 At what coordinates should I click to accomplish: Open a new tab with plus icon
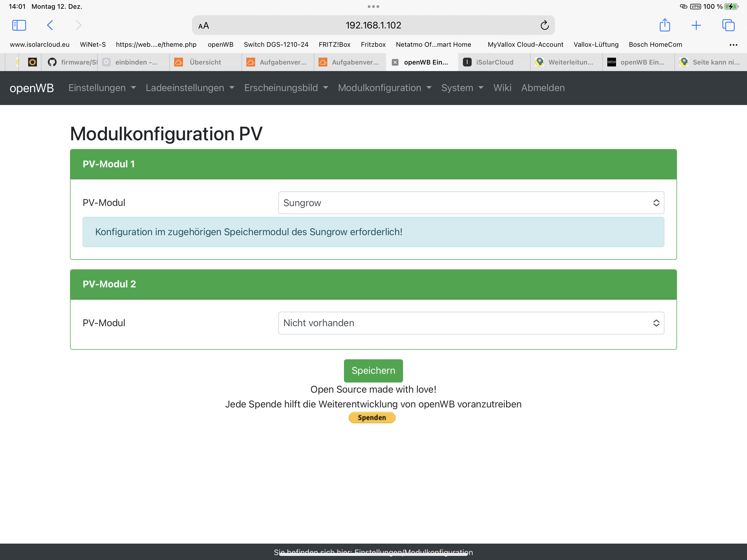tap(696, 25)
